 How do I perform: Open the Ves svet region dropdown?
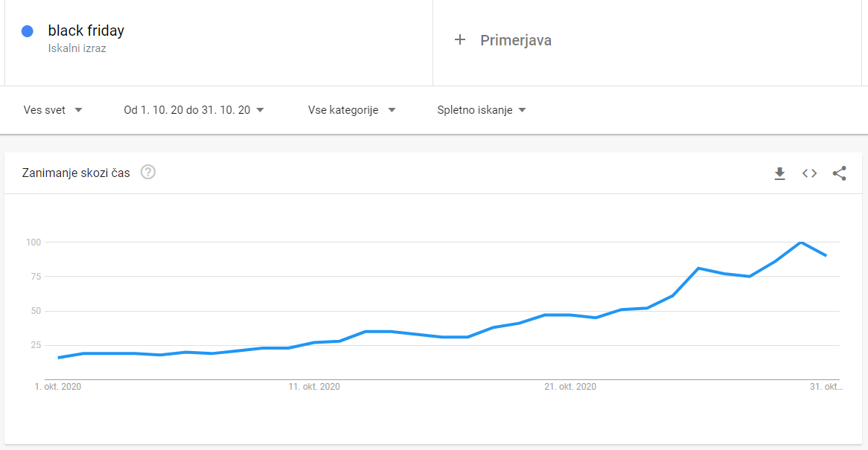53,110
